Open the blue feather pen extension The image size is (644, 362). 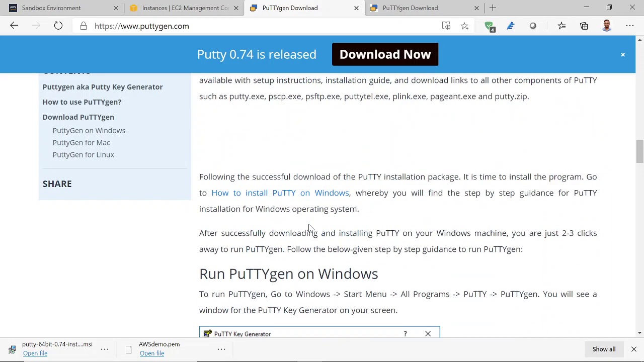[511, 26]
